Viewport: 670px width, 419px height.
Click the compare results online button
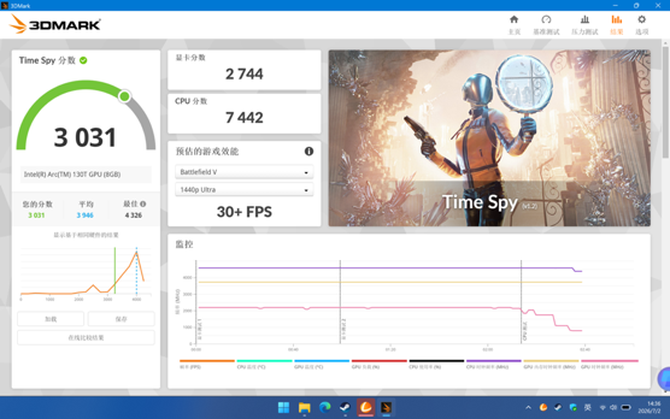tap(86, 337)
